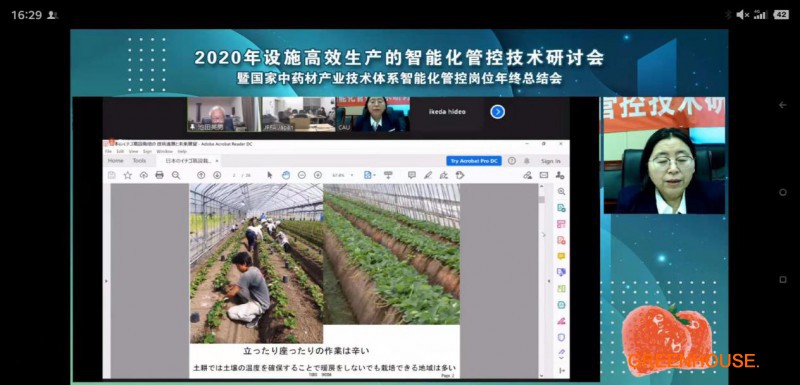
Task: Click the yellow Comment tool in right pane
Action: (561, 256)
